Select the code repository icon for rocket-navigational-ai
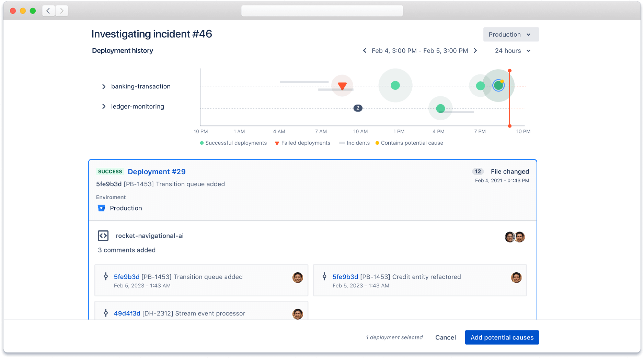The width and height of the screenshot is (644, 358). pyautogui.click(x=103, y=236)
